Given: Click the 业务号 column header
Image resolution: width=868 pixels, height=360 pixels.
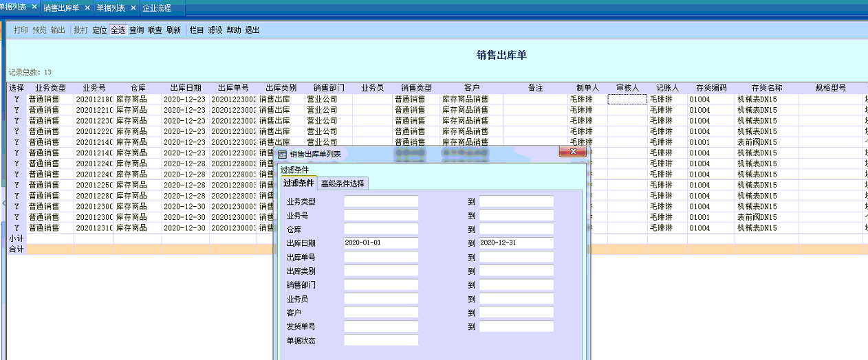Looking at the screenshot, I should pyautogui.click(x=94, y=89).
